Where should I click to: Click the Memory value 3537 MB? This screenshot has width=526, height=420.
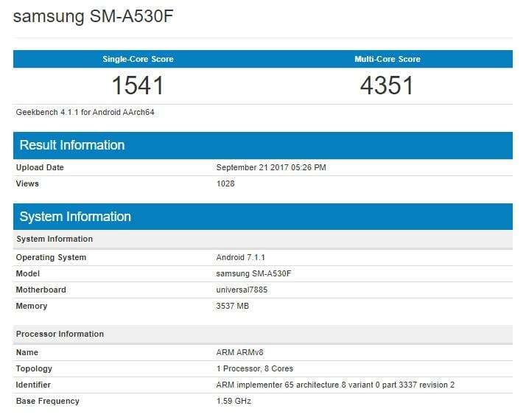point(233,307)
